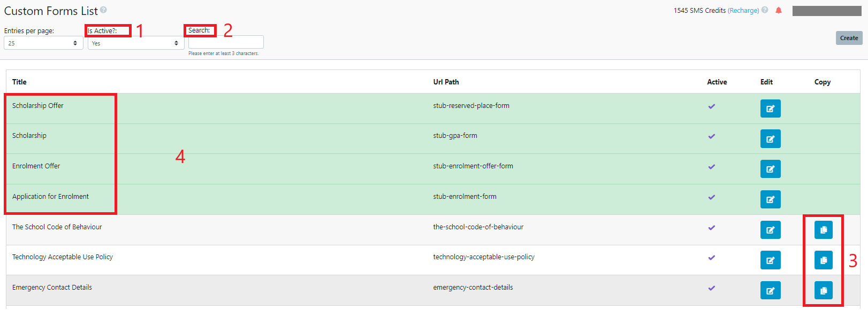Open the Entries per page dropdown
The height and width of the screenshot is (310, 868).
[x=43, y=43]
